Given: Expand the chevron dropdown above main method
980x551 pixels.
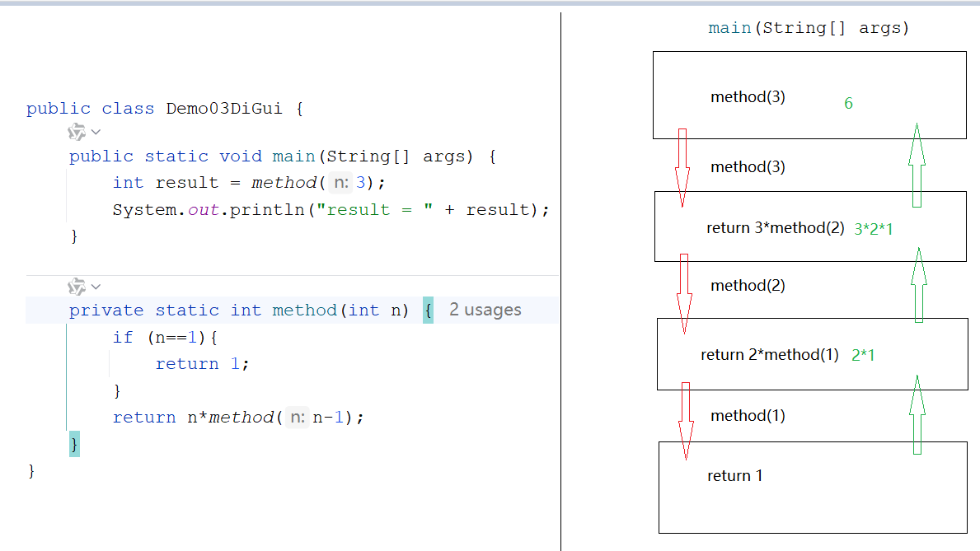Looking at the screenshot, I should [96, 132].
